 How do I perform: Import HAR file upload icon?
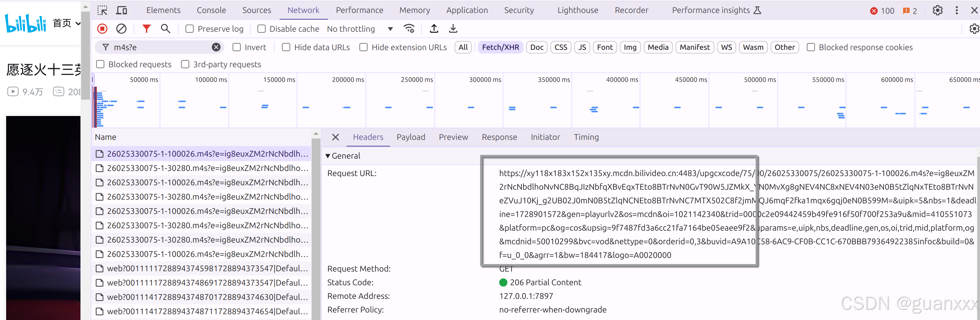(434, 29)
